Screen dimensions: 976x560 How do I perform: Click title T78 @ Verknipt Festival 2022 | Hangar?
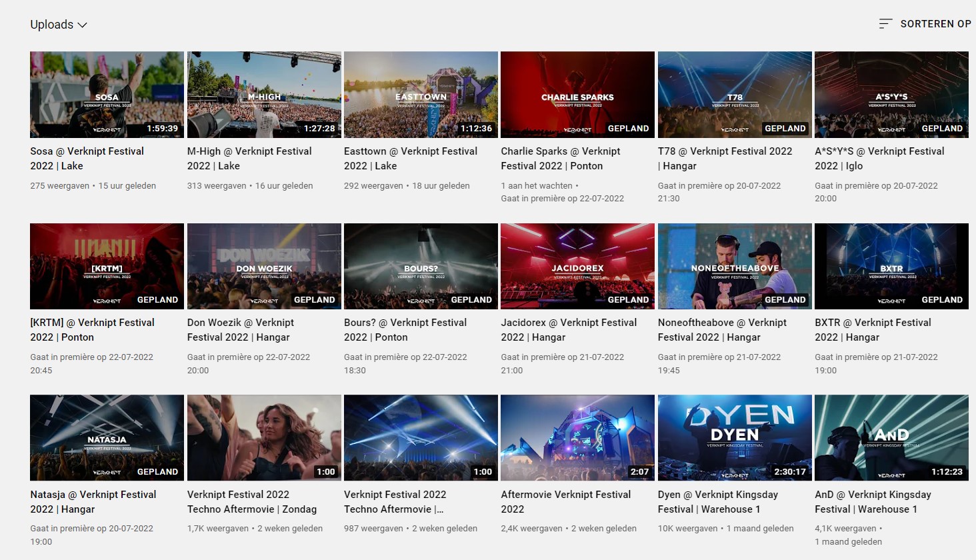click(725, 159)
